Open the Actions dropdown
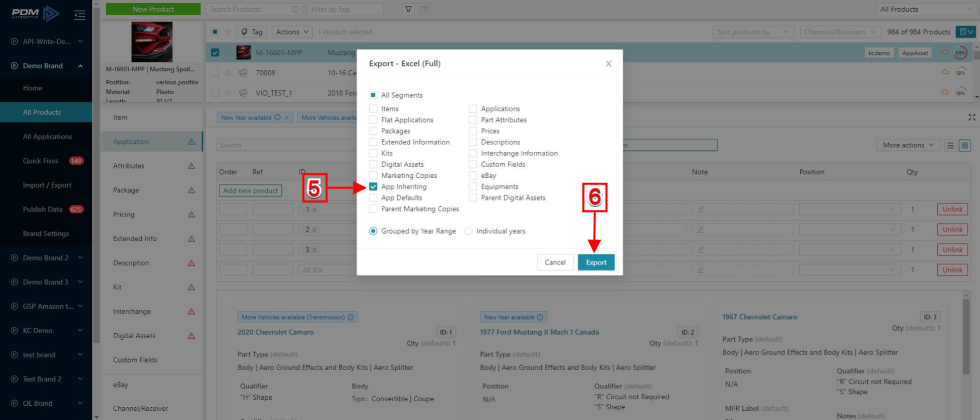This screenshot has height=420, width=980. coord(292,32)
